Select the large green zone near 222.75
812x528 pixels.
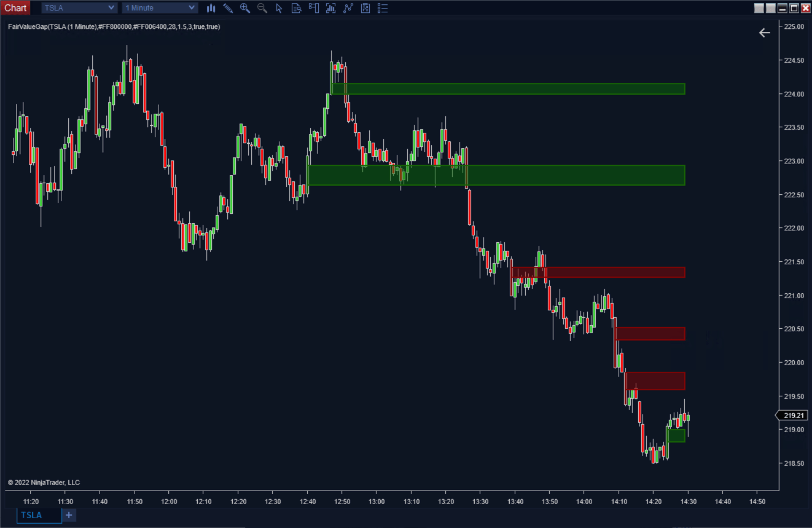click(496, 175)
